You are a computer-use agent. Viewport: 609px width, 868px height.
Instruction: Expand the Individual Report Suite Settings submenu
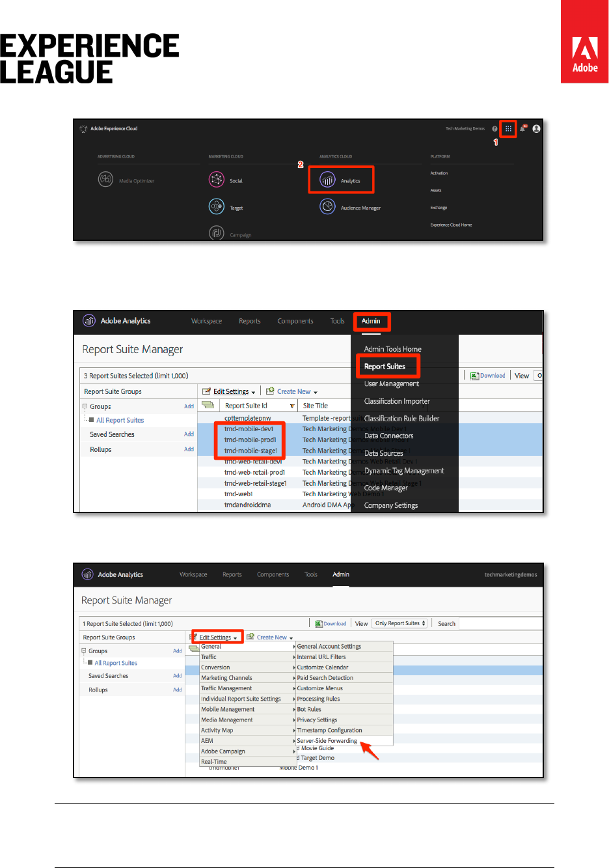(247, 699)
